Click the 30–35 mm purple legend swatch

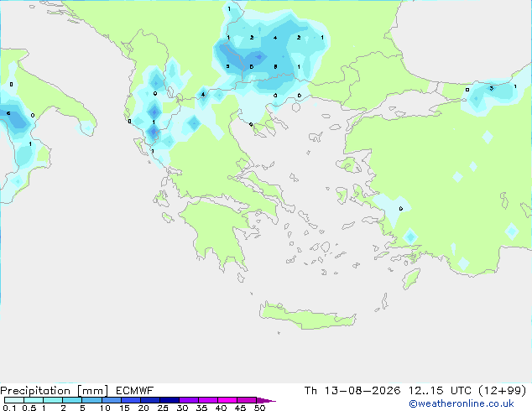click(x=189, y=400)
